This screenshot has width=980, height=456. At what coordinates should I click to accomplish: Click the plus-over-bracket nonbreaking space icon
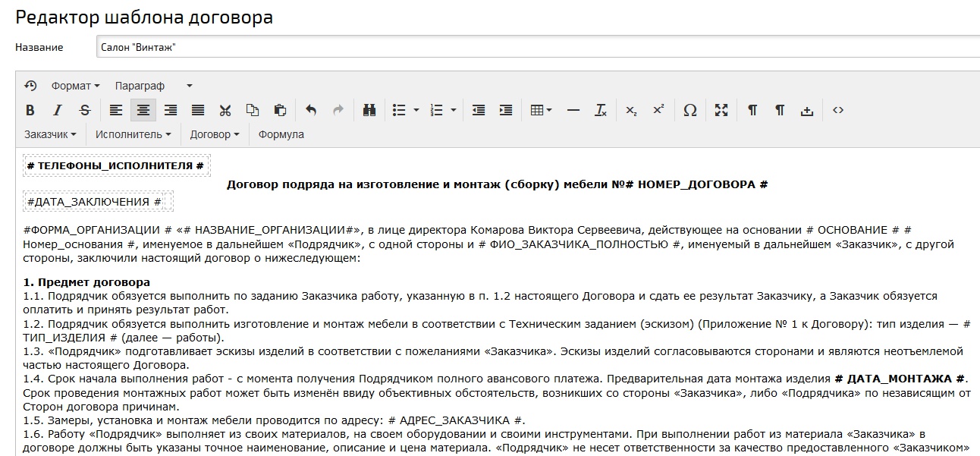coord(807,111)
